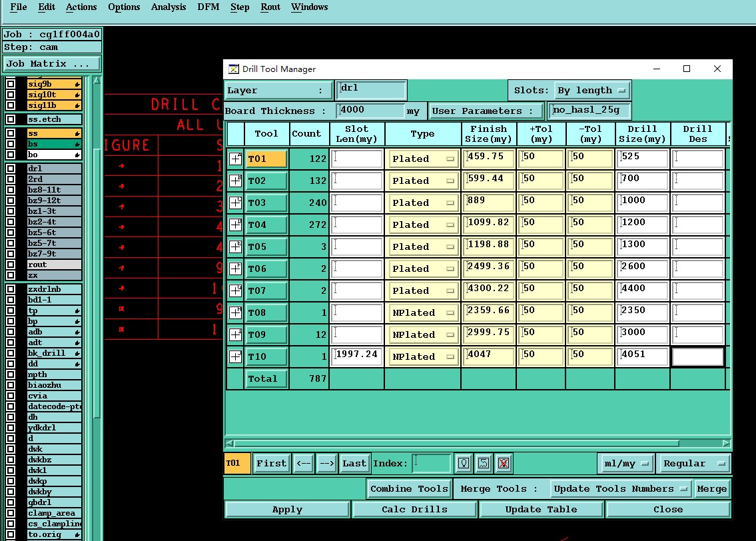Click the red X delete-tool icon

[x=504, y=463]
